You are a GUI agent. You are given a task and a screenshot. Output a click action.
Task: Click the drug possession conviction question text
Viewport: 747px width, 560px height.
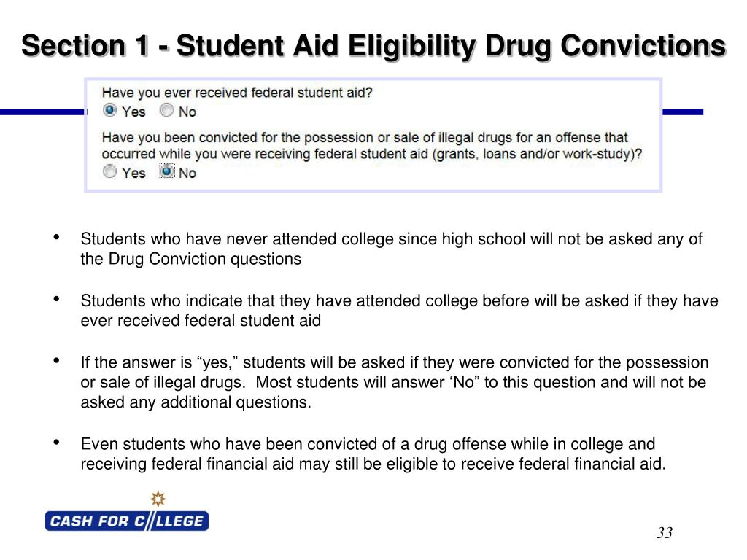click(x=371, y=146)
